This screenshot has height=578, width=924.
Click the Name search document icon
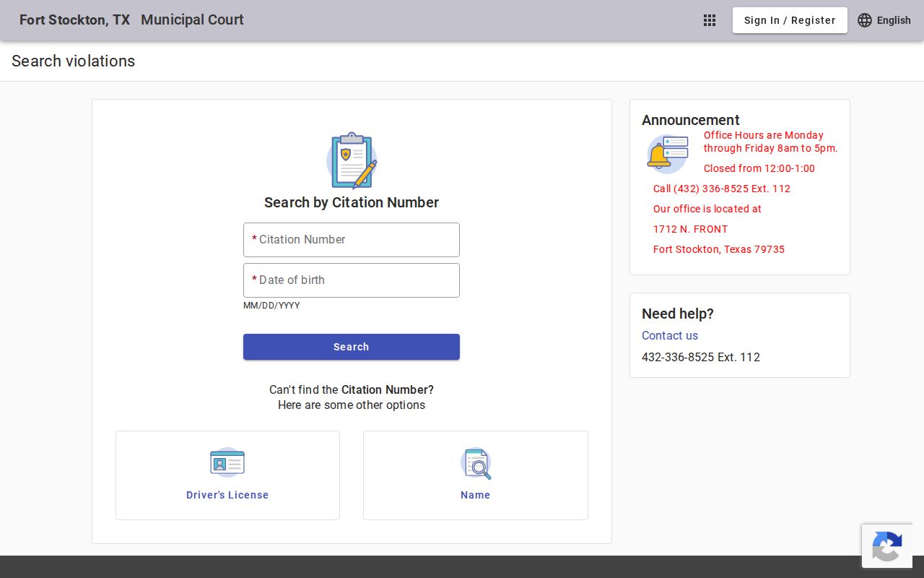coord(476,463)
